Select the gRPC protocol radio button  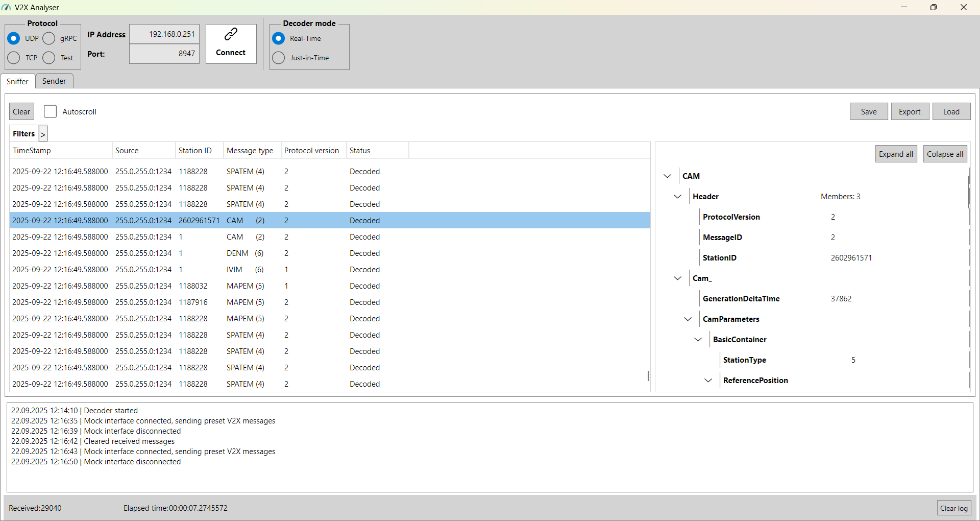[49, 39]
